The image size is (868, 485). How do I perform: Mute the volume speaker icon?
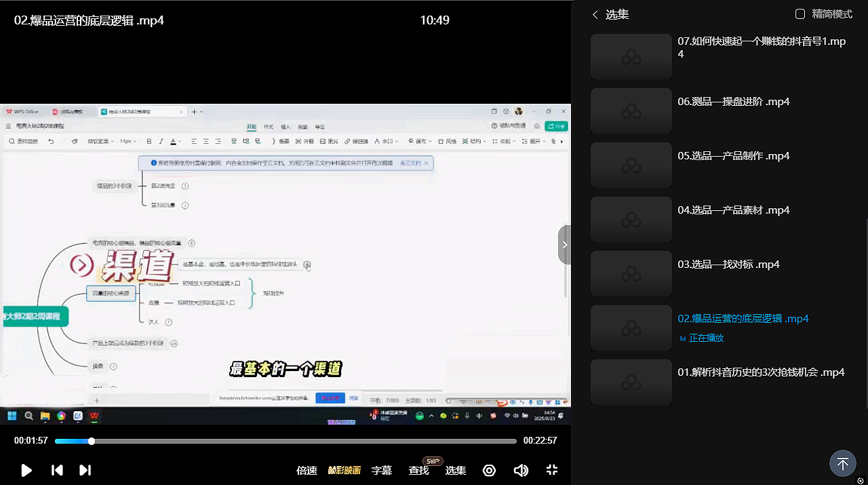[x=521, y=470]
